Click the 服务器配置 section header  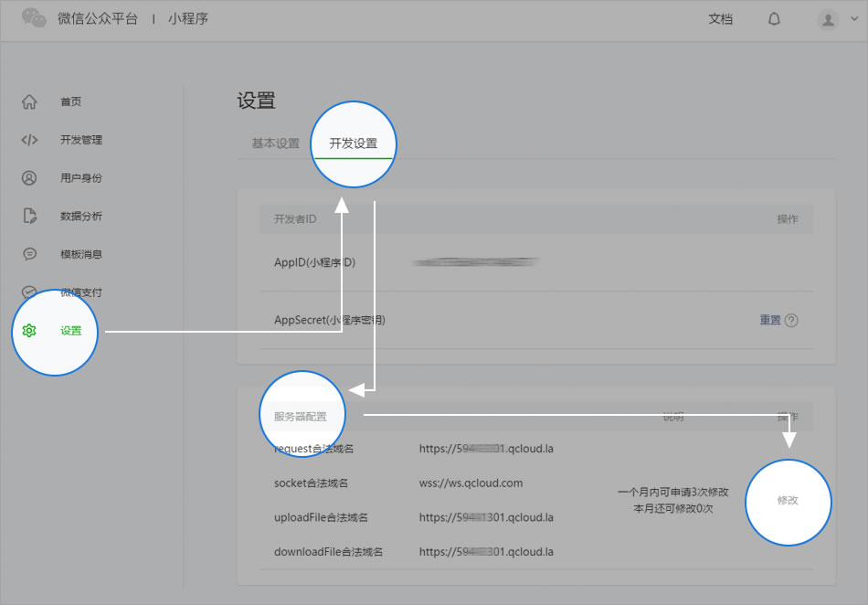[x=300, y=417]
